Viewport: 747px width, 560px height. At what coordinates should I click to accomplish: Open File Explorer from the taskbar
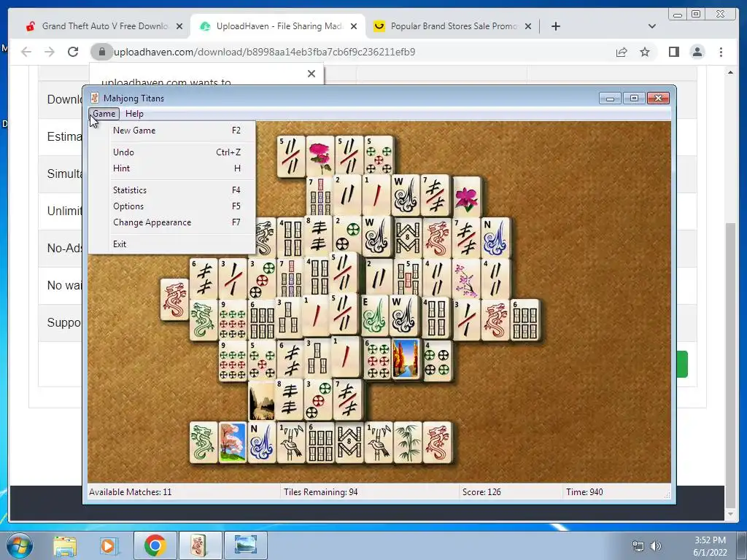65,545
